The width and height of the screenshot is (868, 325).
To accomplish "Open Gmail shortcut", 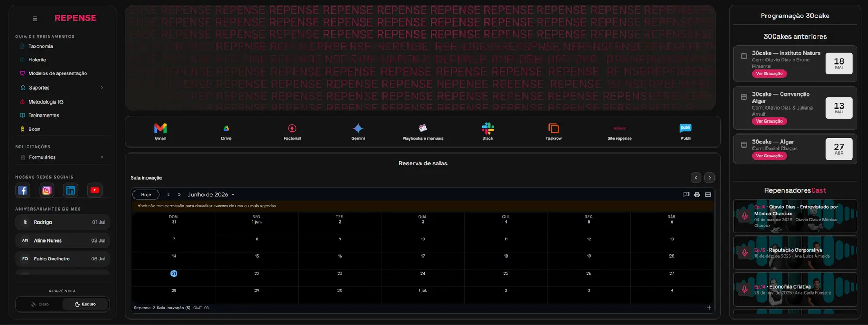I will [160, 131].
